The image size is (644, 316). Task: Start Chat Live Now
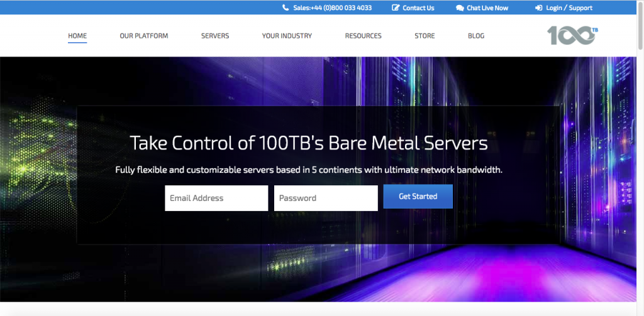pos(487,8)
